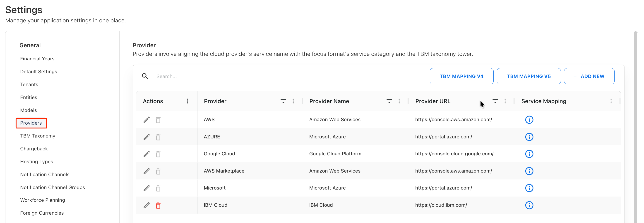Open Financial Years settings
Screen dimensions: 644x223
pos(37,59)
